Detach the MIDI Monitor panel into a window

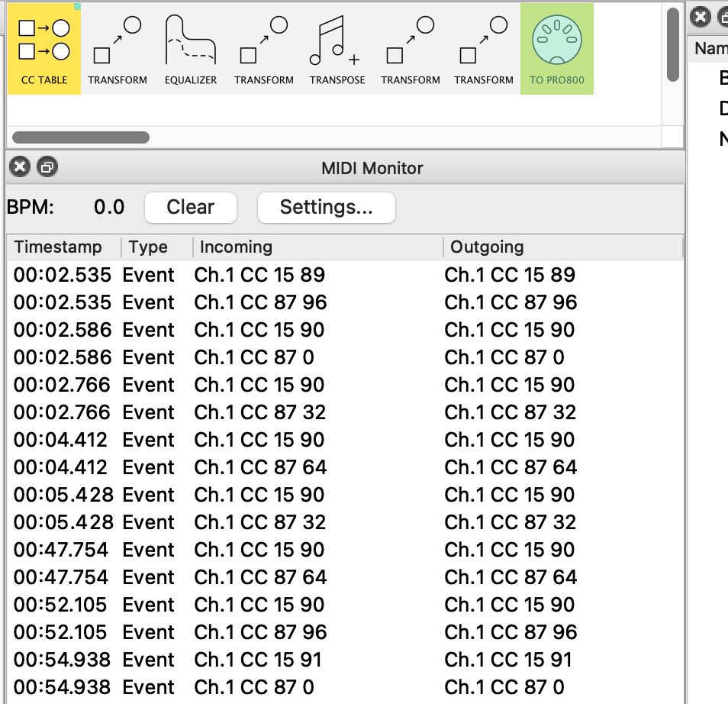(47, 167)
